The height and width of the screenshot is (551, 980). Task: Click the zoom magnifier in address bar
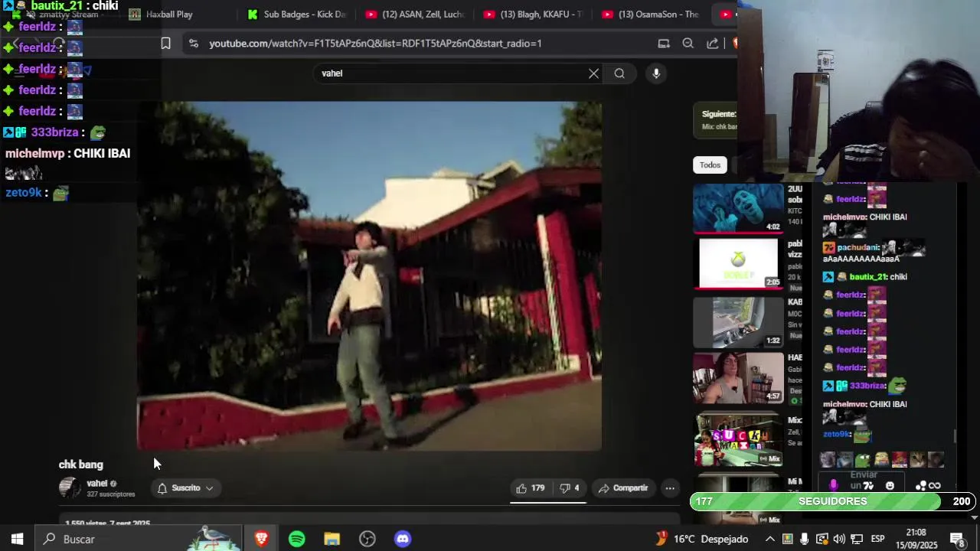[x=688, y=44]
